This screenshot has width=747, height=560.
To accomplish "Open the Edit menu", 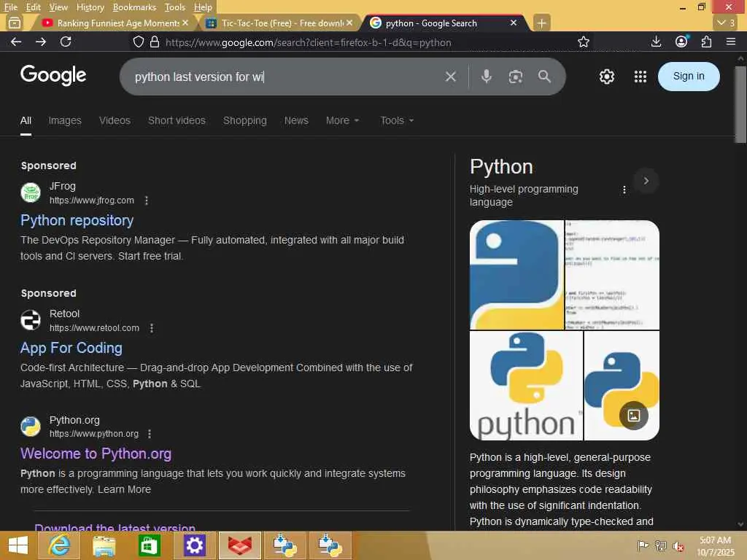I will coord(34,7).
